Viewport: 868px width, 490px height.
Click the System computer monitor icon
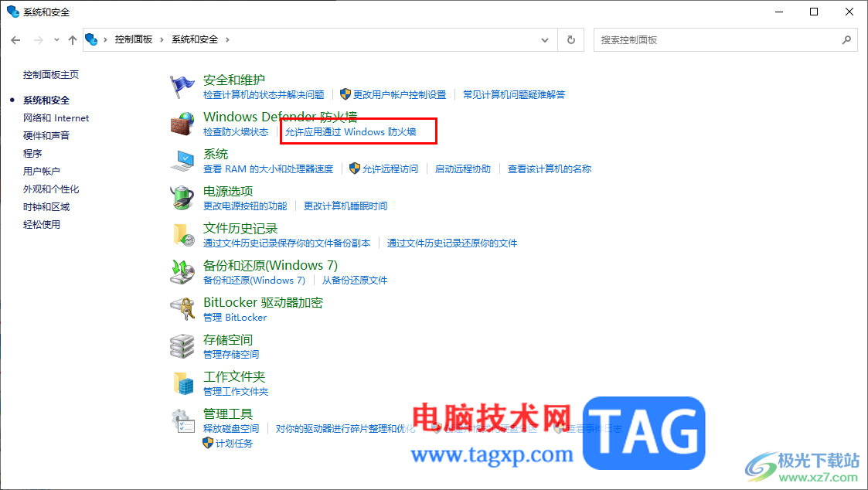click(182, 161)
